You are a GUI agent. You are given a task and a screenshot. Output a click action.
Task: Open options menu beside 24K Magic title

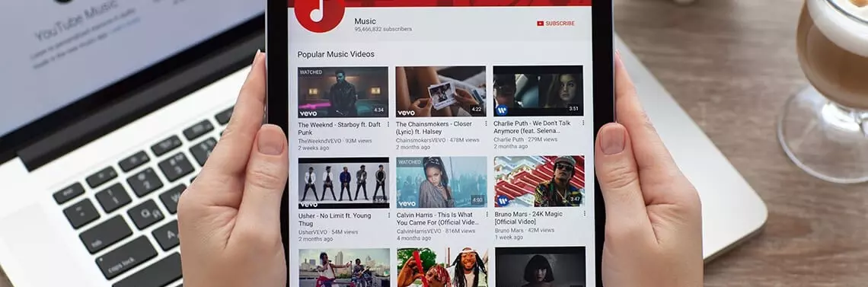tap(585, 214)
